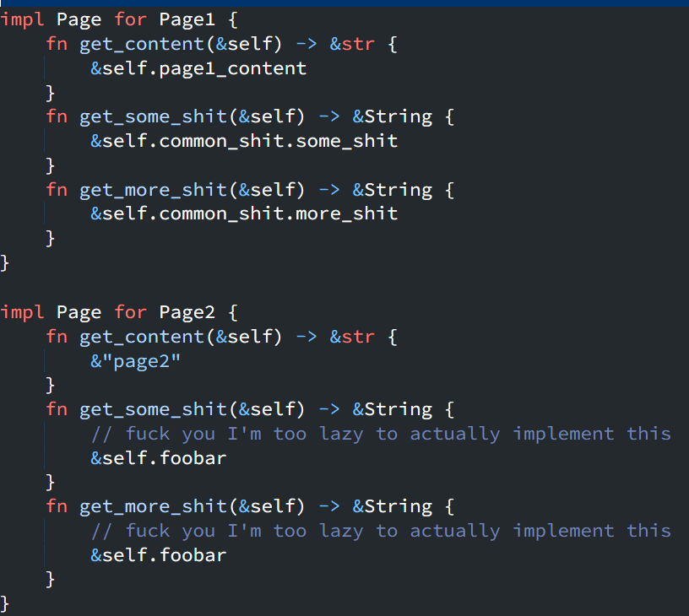The height and width of the screenshot is (616, 689).
Task: Click "common_shit" in the "&self.common_shit.some_shit" line
Action: point(221,142)
